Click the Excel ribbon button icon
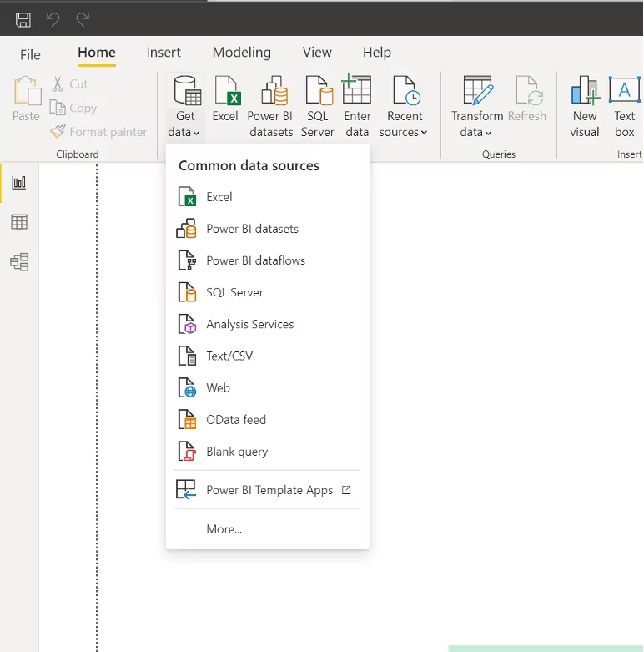 click(x=227, y=90)
